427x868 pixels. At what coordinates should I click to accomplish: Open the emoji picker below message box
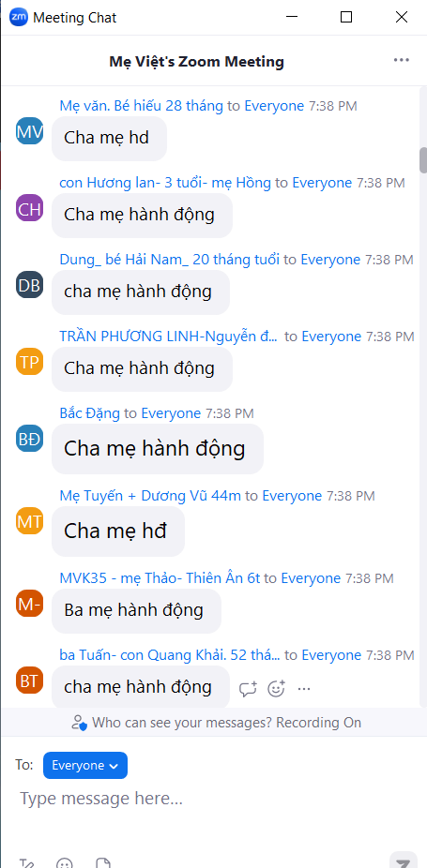[65, 862]
